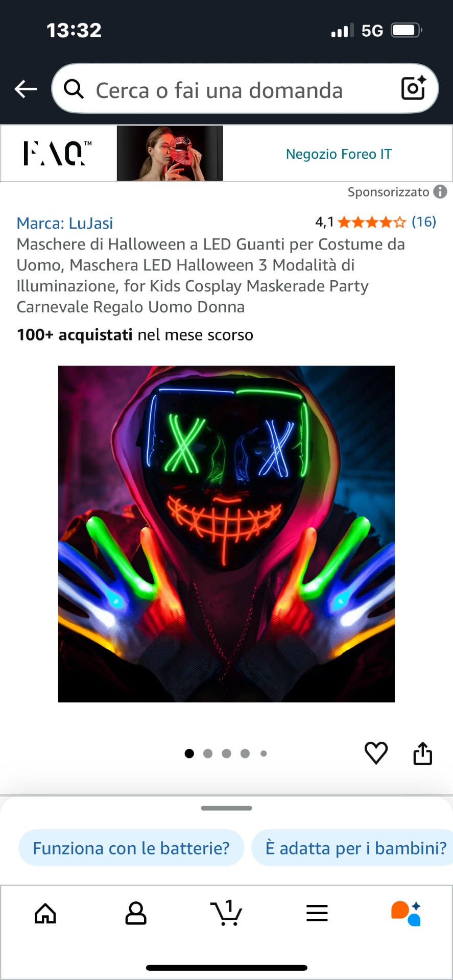Open the 'Marca: LuJasi' brand link
Screen dimensions: 453x980
(65, 223)
